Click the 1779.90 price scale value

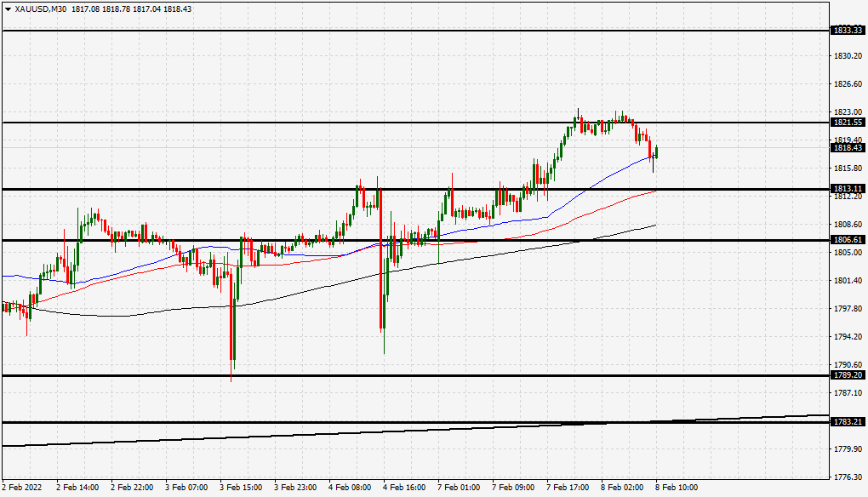tap(848, 448)
